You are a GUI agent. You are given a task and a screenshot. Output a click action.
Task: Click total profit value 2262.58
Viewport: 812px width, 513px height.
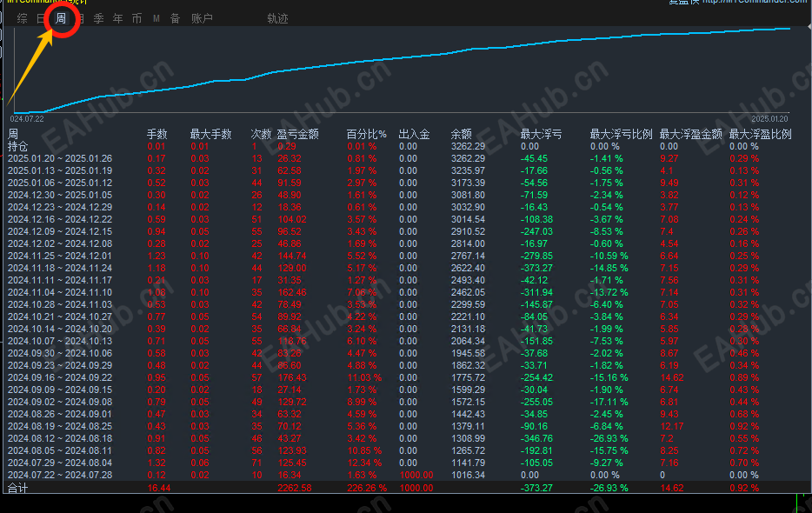click(295, 488)
